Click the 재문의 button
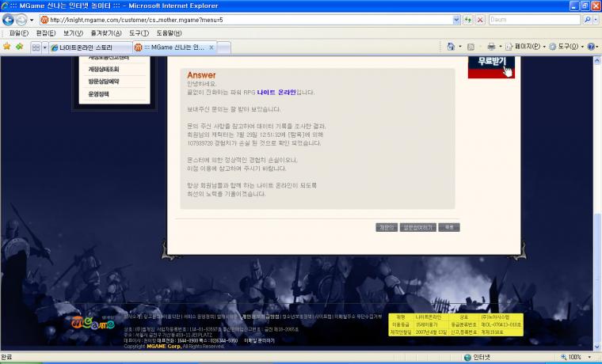Image resolution: width=602 pixels, height=364 pixels. pyautogui.click(x=387, y=227)
